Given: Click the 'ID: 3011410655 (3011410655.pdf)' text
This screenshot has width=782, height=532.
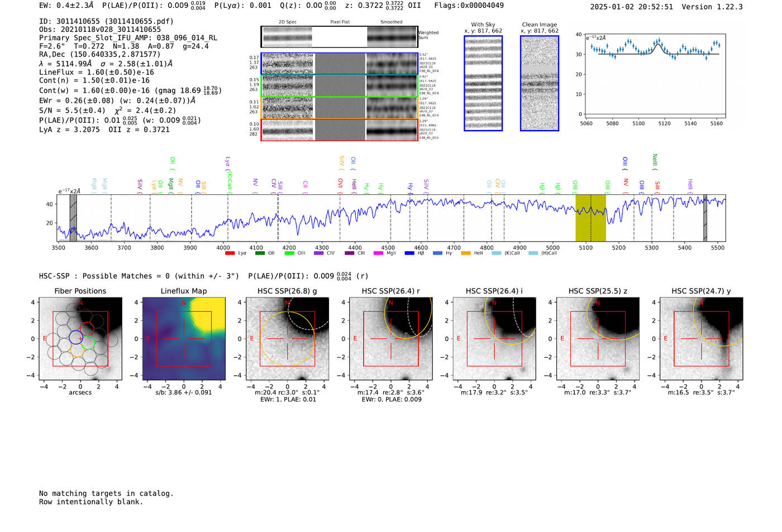Looking at the screenshot, I should coord(106,21).
